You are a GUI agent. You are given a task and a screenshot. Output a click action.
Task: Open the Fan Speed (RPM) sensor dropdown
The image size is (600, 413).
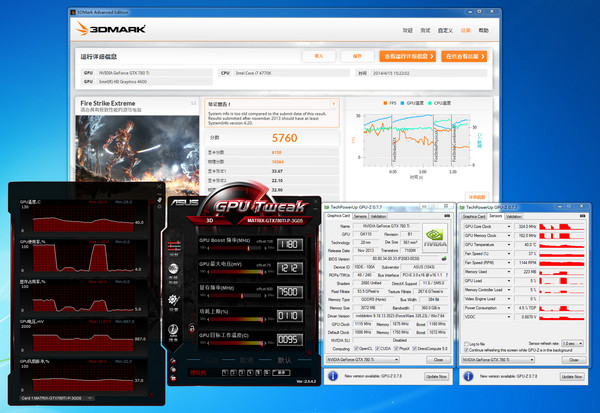click(509, 263)
